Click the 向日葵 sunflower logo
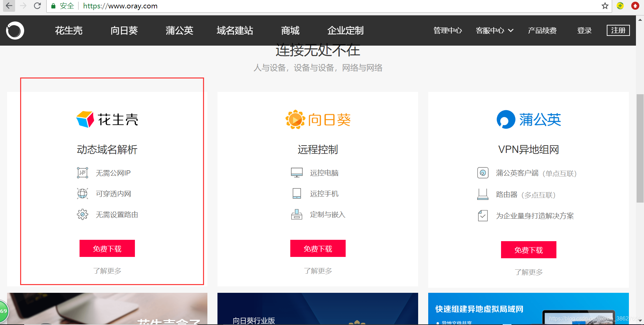The image size is (644, 325). 295,119
